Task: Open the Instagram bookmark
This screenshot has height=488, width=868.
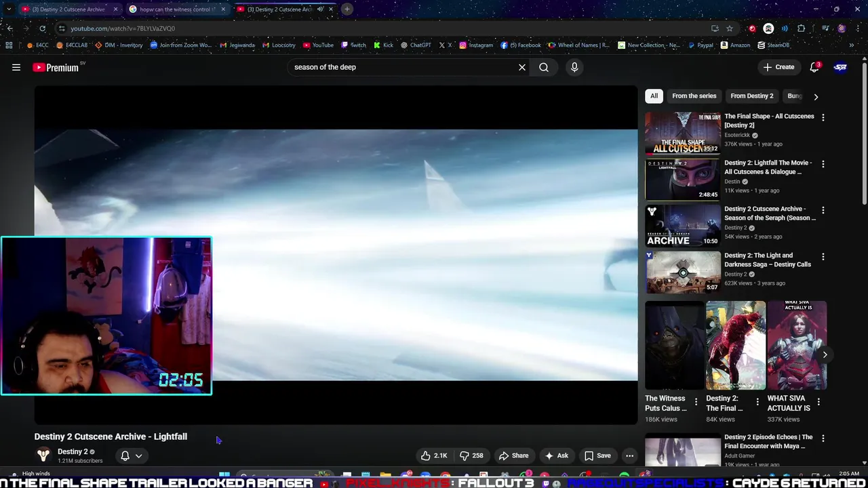Action: [x=476, y=45]
